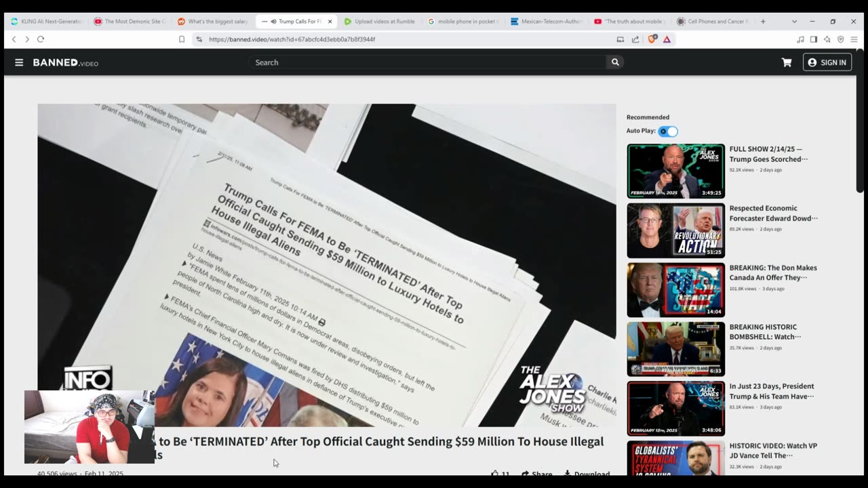The image size is (868, 488).
Task: Click the share page icon in address bar
Action: pyautogui.click(x=635, y=39)
